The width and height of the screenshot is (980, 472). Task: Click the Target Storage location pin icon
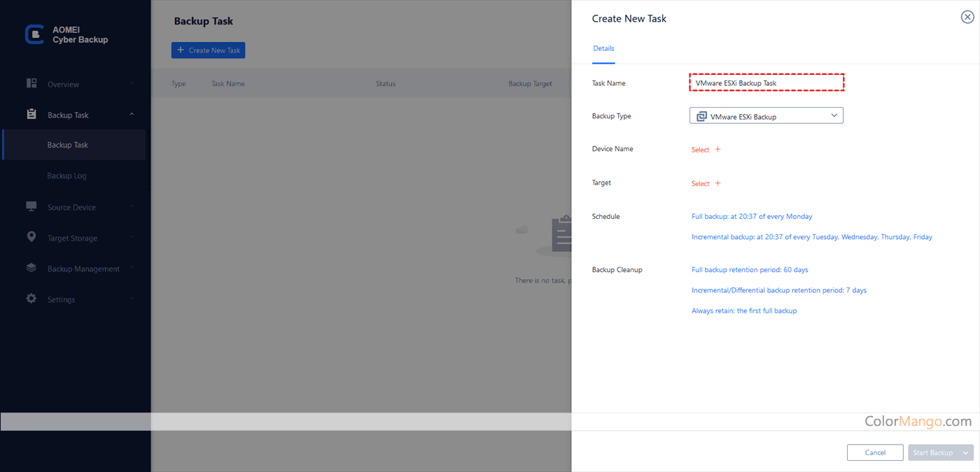[x=31, y=237]
